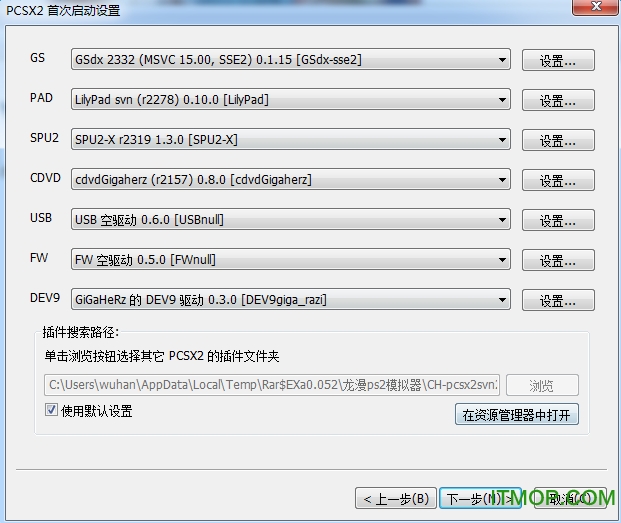Click the CDVD label text
Viewport: 621px width, 523px height.
click(x=45, y=178)
